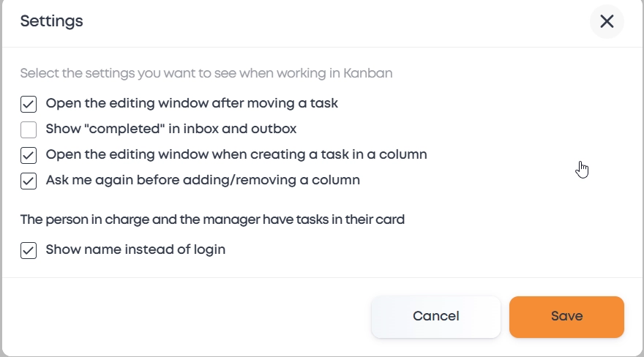Click the 'Open the editing window after moving a task' label
This screenshot has width=644, height=357.
(x=192, y=103)
